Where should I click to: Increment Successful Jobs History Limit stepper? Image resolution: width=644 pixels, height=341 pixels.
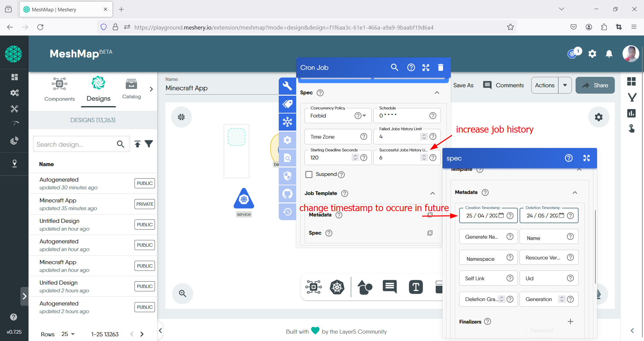[x=424, y=156]
